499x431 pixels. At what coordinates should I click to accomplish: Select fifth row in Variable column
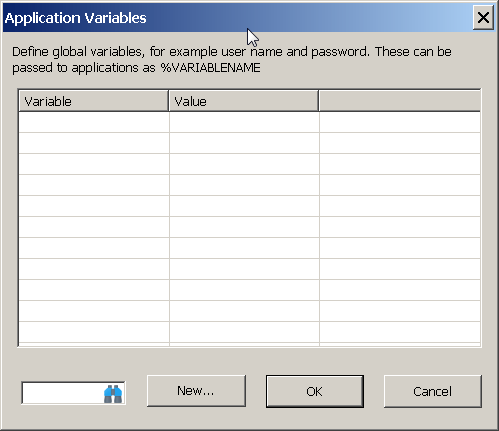[94, 206]
